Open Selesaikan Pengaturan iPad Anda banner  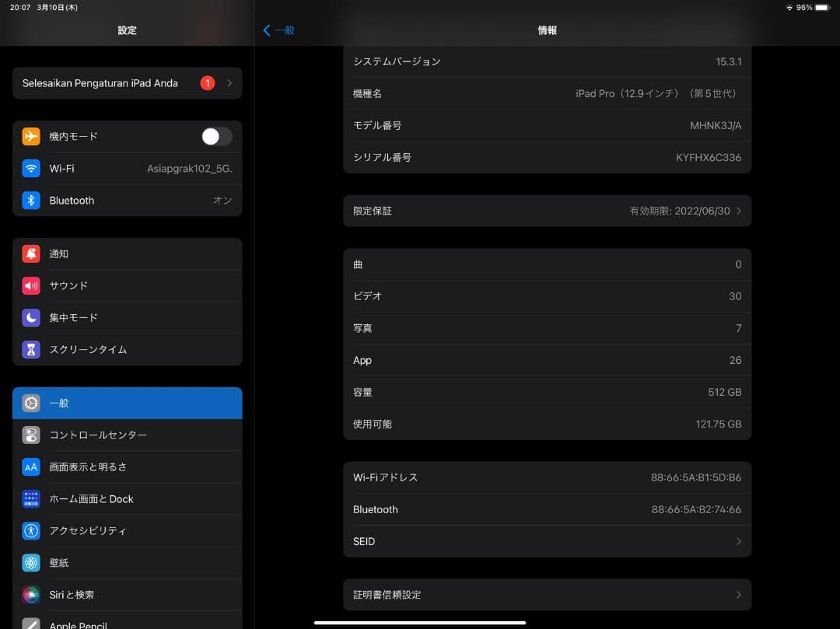click(x=127, y=83)
